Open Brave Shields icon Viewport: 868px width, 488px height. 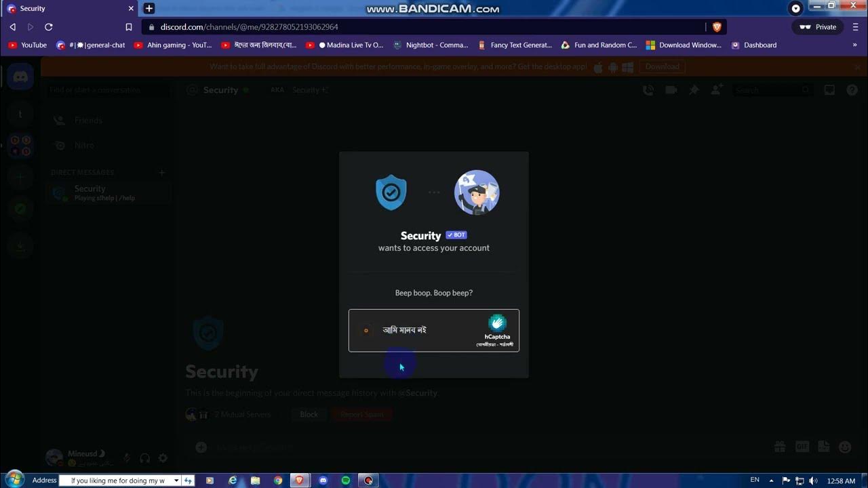pyautogui.click(x=717, y=27)
